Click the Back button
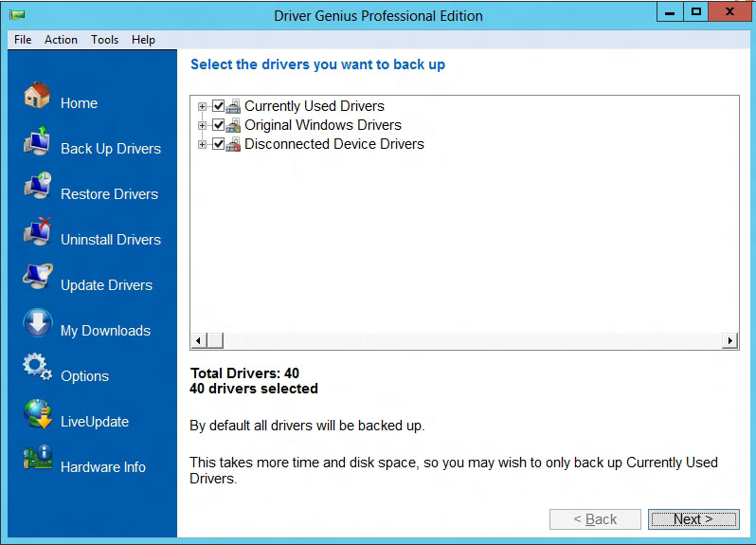 [595, 519]
